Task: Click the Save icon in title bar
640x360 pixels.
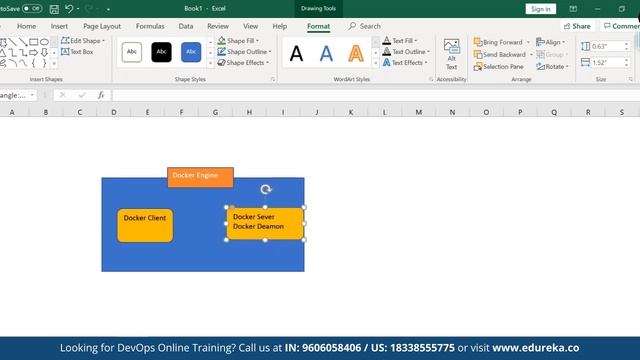Action: [54, 9]
